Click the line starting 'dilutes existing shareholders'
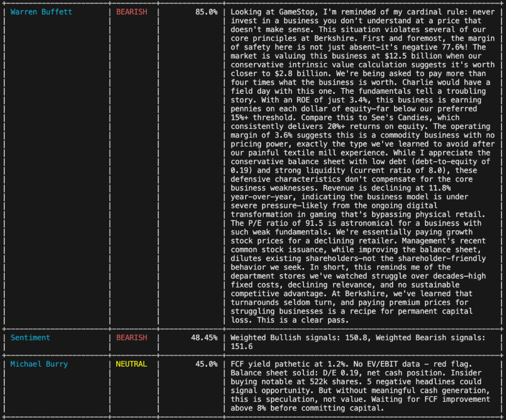The width and height of the screenshot is (506, 420). pos(358,259)
